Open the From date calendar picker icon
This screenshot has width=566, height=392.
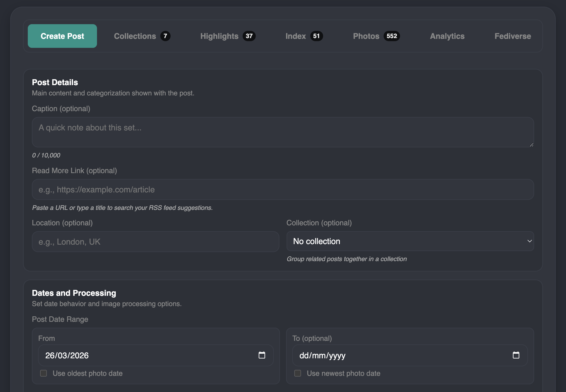[x=262, y=355]
